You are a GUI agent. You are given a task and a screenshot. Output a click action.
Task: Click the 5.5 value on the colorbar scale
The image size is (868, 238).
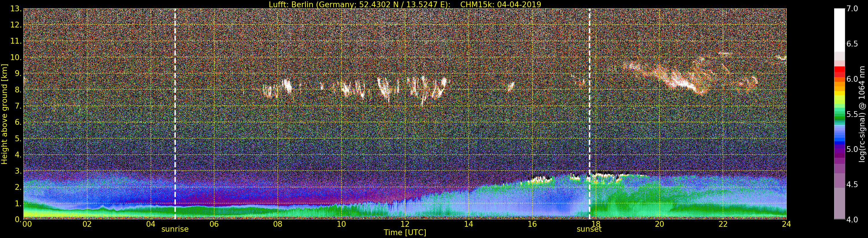852,114
